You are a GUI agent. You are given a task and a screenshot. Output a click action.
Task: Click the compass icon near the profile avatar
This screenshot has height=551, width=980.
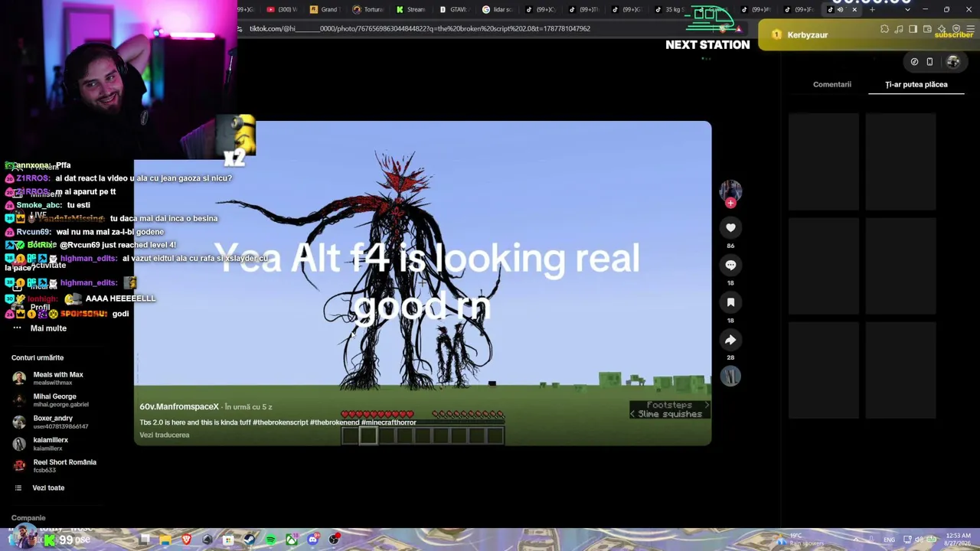click(914, 62)
